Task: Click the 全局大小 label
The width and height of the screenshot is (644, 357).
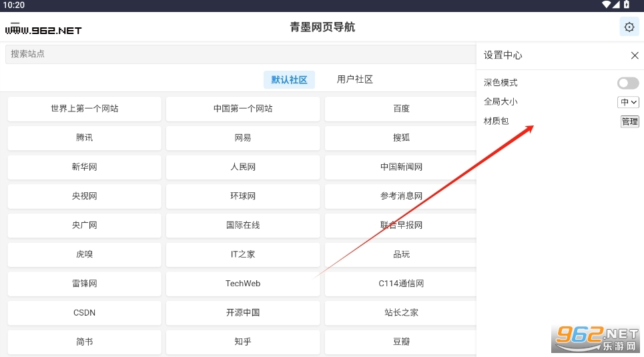Action: tap(501, 101)
